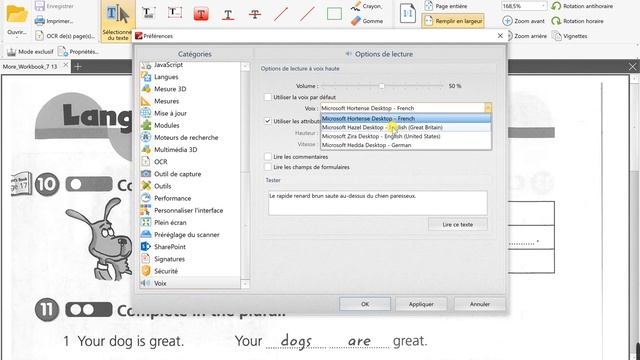The width and height of the screenshot is (640, 360).
Task: Enable Lire les champs de formulaires
Action: [x=268, y=167]
